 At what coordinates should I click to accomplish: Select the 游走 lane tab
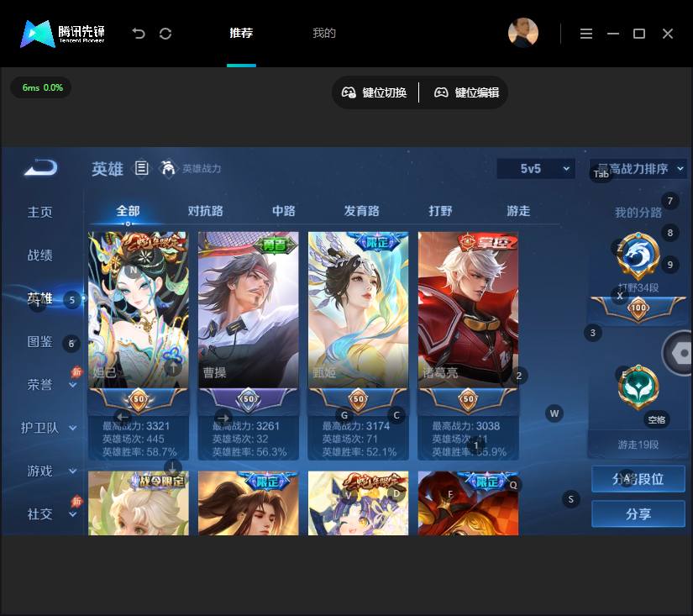(x=518, y=211)
